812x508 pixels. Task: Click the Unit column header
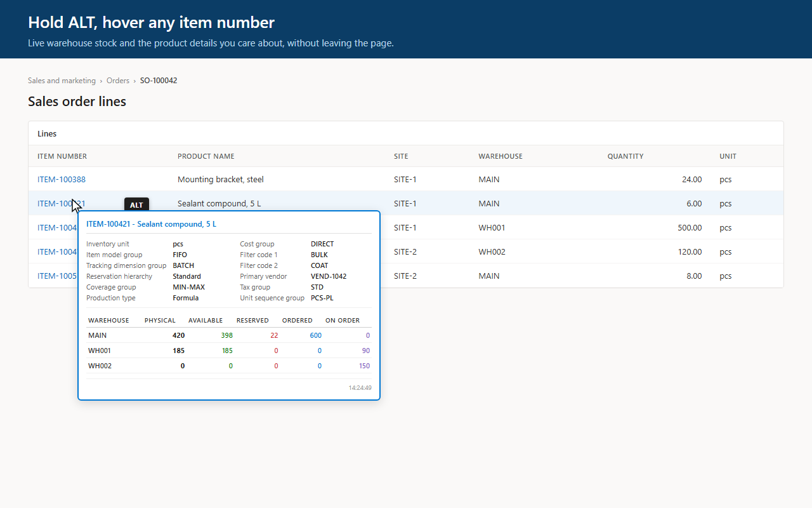(x=728, y=156)
